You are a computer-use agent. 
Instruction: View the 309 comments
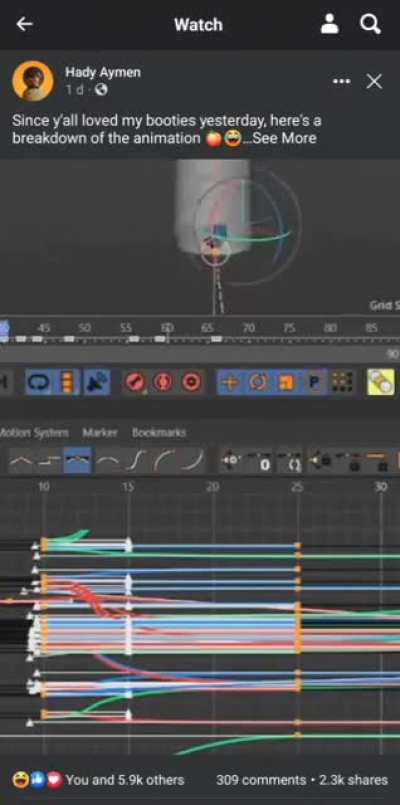(261, 780)
